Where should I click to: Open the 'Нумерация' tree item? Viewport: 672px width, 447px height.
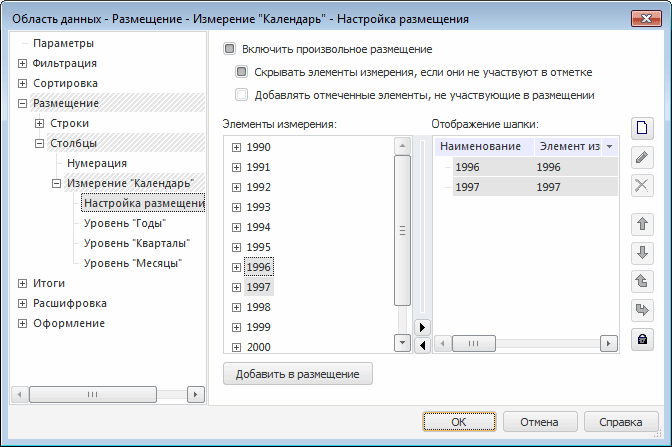pos(97,163)
